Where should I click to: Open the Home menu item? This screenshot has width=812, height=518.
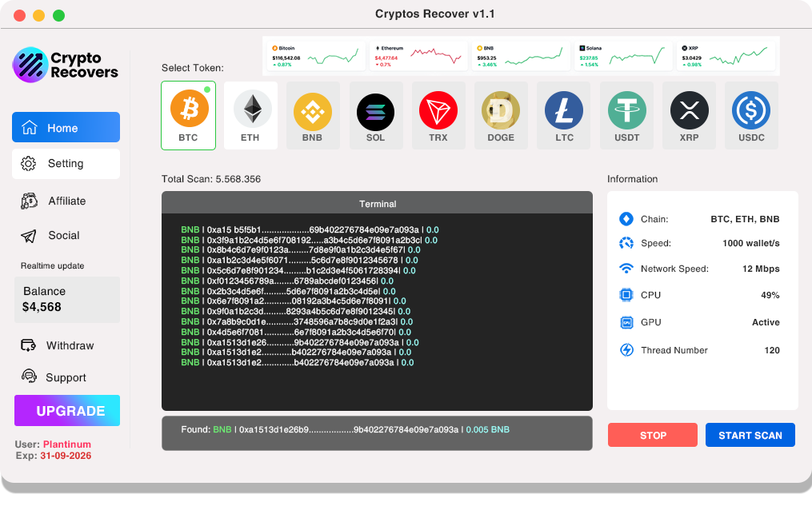click(x=66, y=128)
